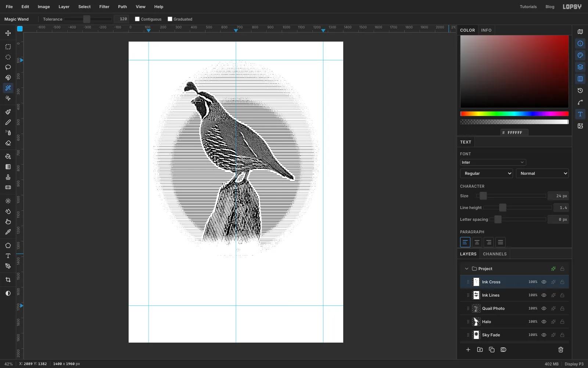The image size is (588, 368).
Task: Select the Text tool in the toolbar
Action: pyautogui.click(x=8, y=256)
